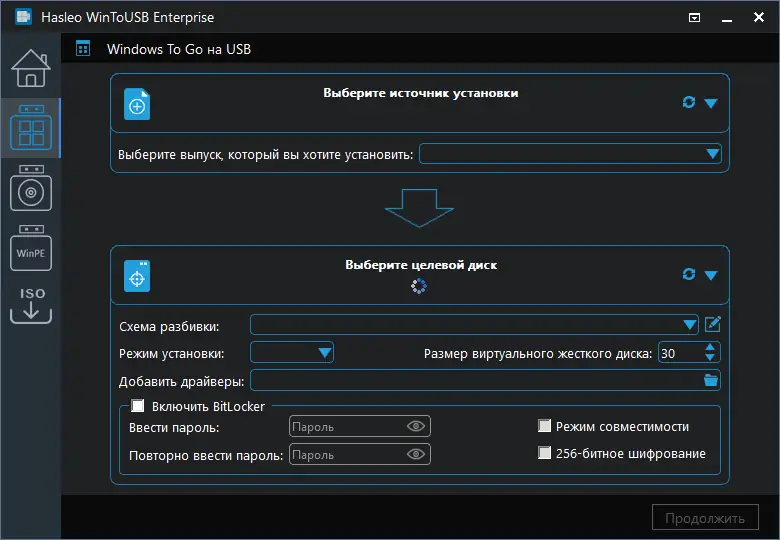Open the partition scheme (Схема разбивки) dropdown

pos(474,325)
